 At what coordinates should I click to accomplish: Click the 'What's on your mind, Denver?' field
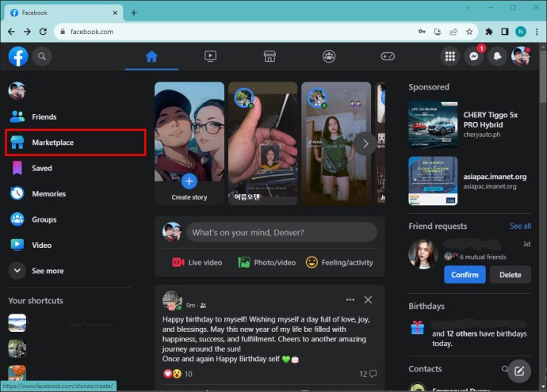point(281,232)
